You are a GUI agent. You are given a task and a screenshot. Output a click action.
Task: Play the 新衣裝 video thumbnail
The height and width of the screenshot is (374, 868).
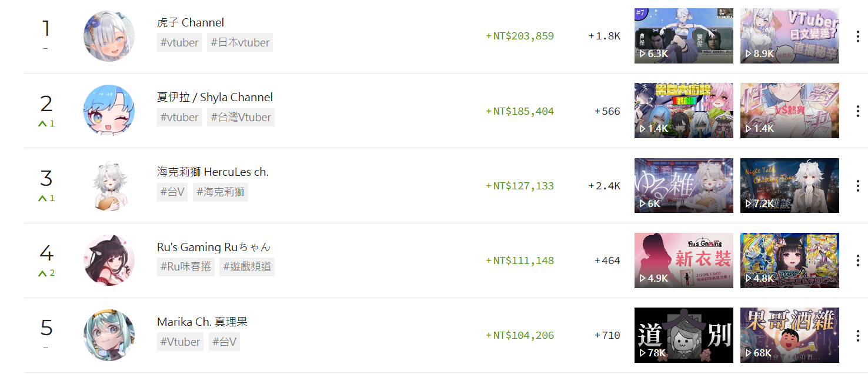tap(684, 261)
